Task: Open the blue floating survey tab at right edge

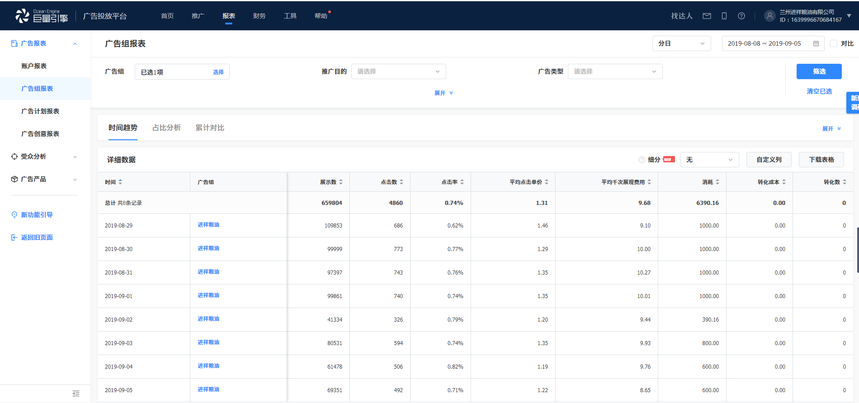Action: pos(853,103)
